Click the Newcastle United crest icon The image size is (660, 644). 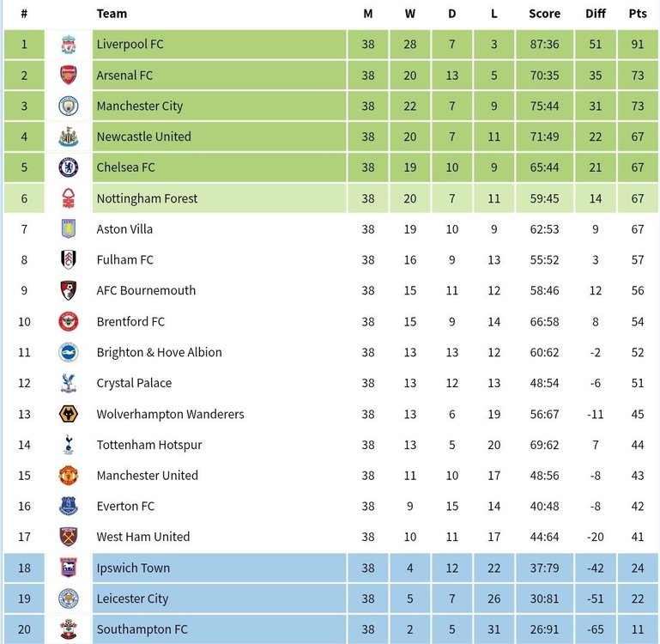click(68, 137)
